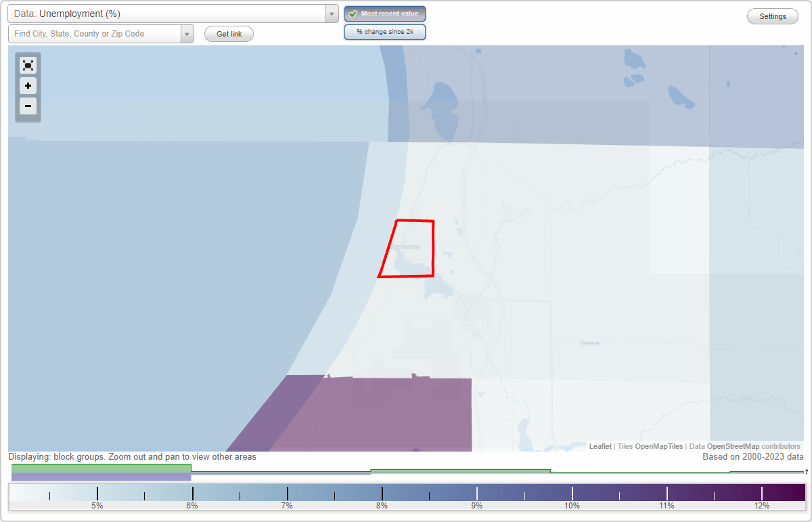Open the Unemployment (%) data menu
The width and height of the screenshot is (812, 522).
[169, 13]
